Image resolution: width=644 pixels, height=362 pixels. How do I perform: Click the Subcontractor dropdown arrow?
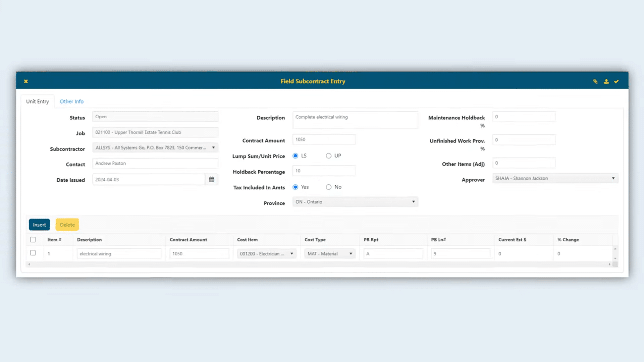point(214,147)
